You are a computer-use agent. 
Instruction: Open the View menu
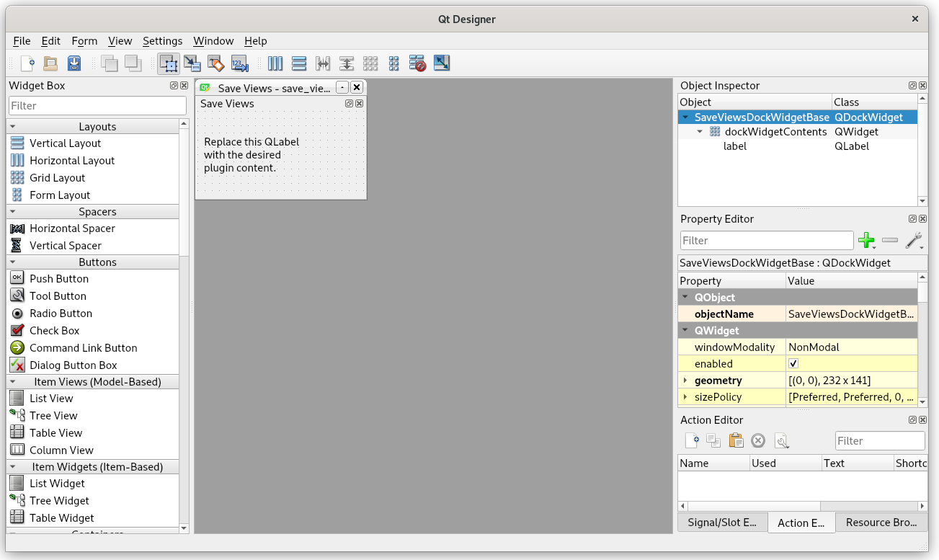click(x=120, y=41)
